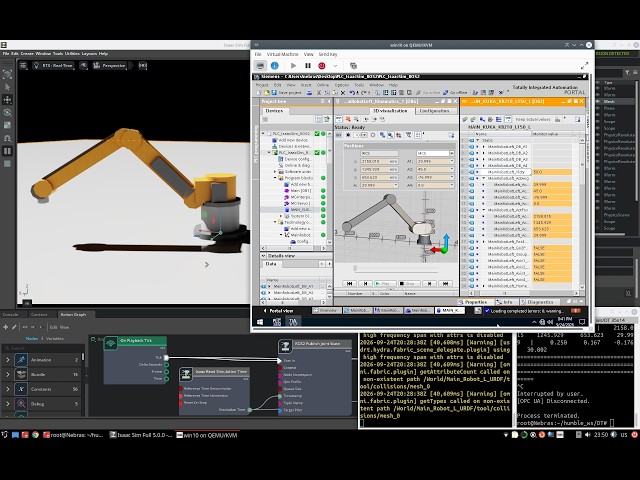
Task: Open the Layouts menu in Isaac Sim
Action: pyautogui.click(x=89, y=53)
